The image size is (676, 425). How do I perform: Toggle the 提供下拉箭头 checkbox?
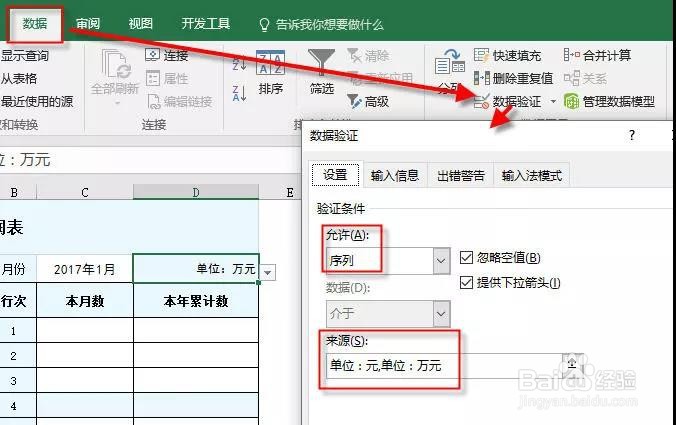coord(466,283)
